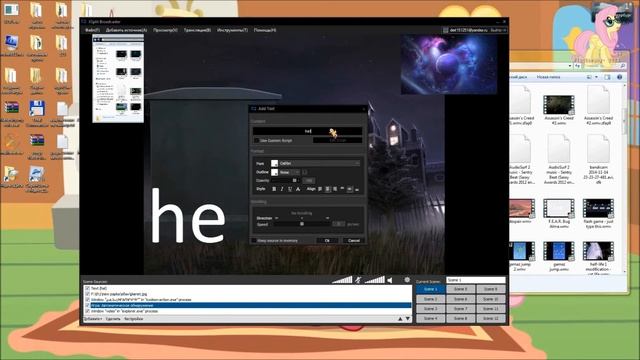
Task: Toggle italic style in Add Text dialog
Action: (282, 189)
